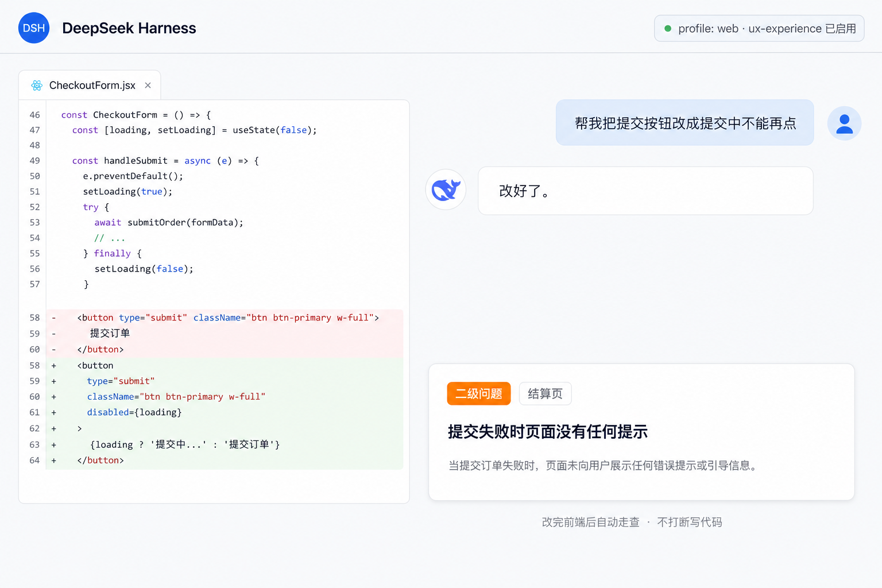Click the DeepSeek Harness title
The height and width of the screenshot is (588, 882).
[129, 28]
